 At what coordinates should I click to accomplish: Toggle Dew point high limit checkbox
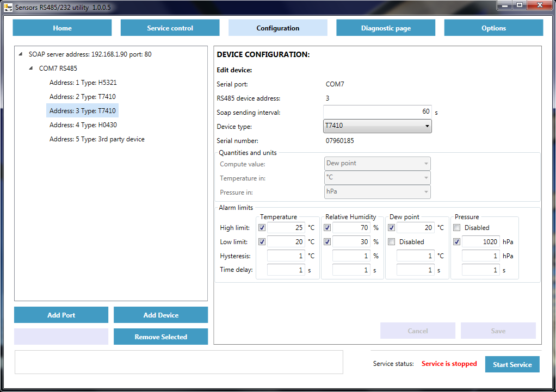(x=392, y=228)
